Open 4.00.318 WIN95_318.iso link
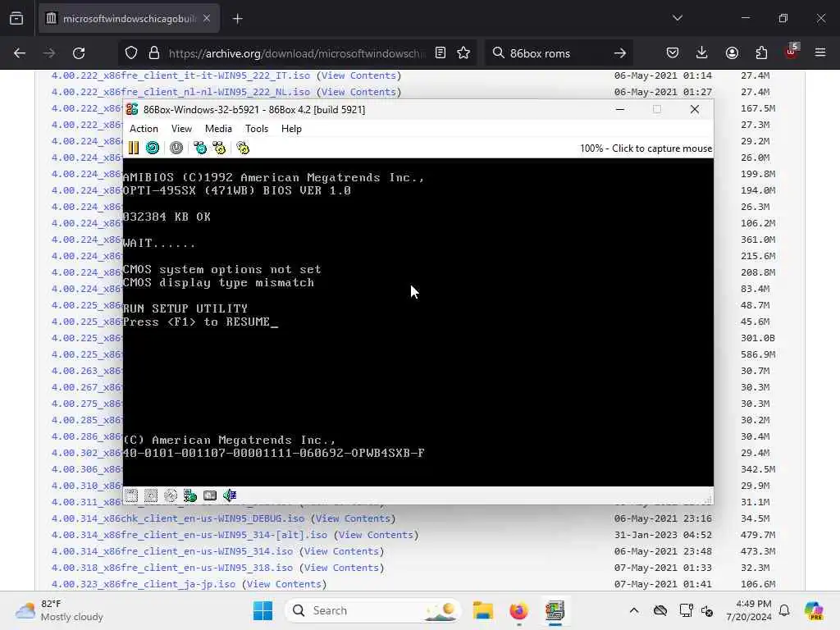 click(x=172, y=568)
